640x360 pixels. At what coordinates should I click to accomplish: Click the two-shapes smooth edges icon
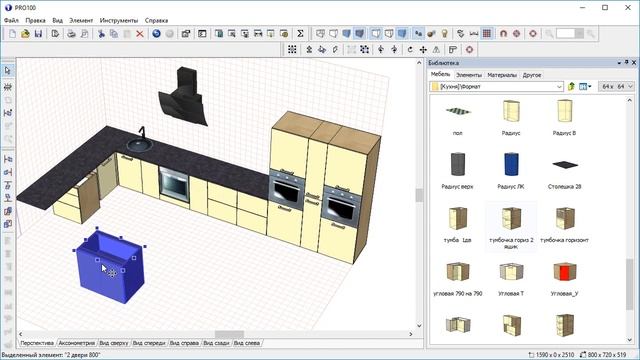(418, 34)
